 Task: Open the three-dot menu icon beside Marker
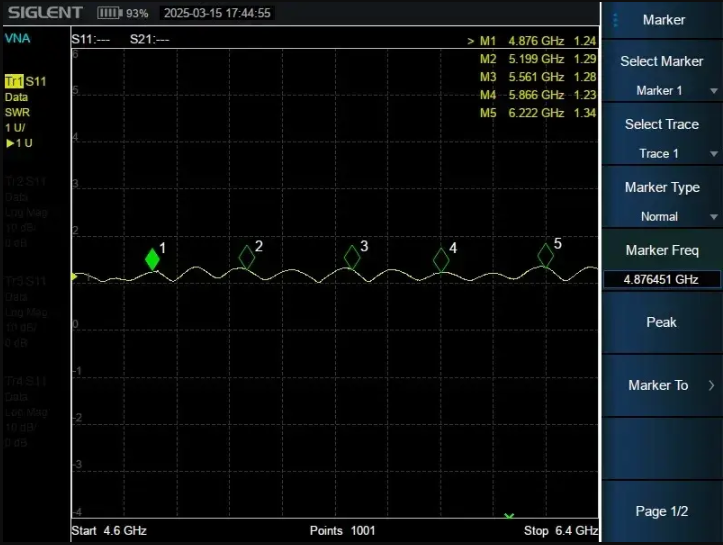[x=616, y=20]
